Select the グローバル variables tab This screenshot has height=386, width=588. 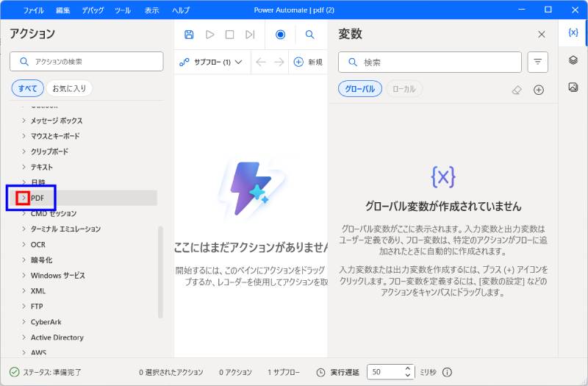pyautogui.click(x=360, y=89)
